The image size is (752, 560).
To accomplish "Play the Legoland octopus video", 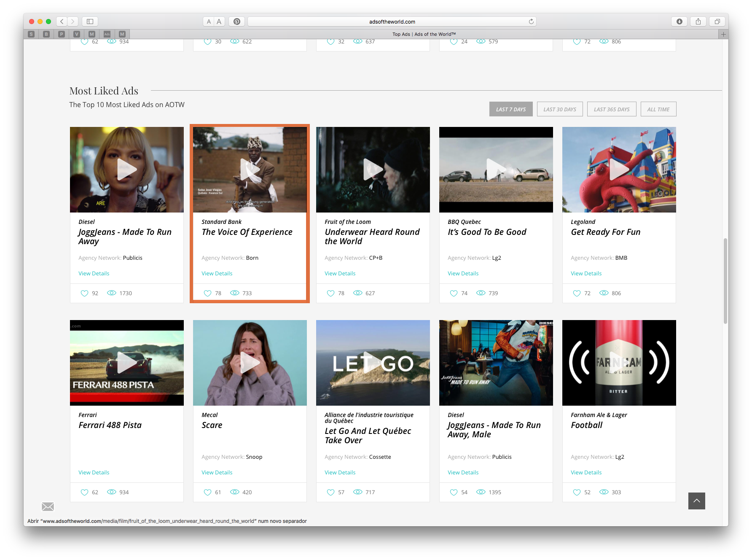I will (x=619, y=170).
